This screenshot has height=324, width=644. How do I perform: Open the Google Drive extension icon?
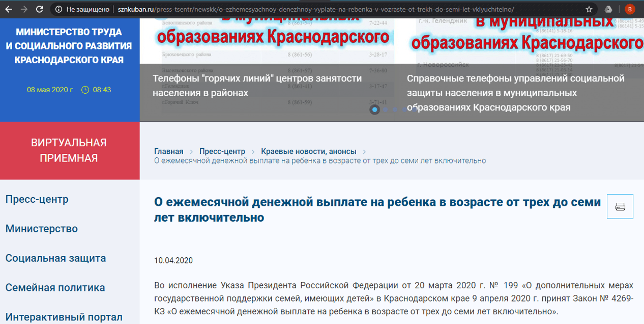[x=608, y=9]
